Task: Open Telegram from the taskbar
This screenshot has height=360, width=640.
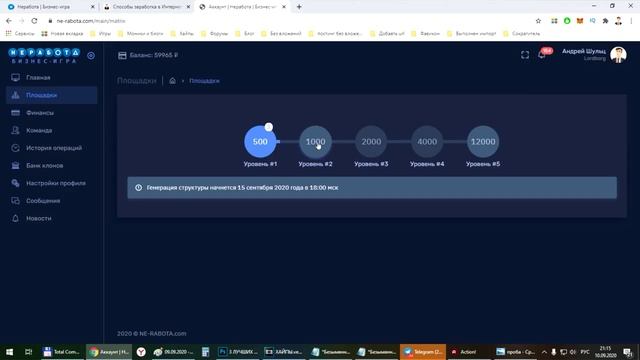Action: click(423, 352)
